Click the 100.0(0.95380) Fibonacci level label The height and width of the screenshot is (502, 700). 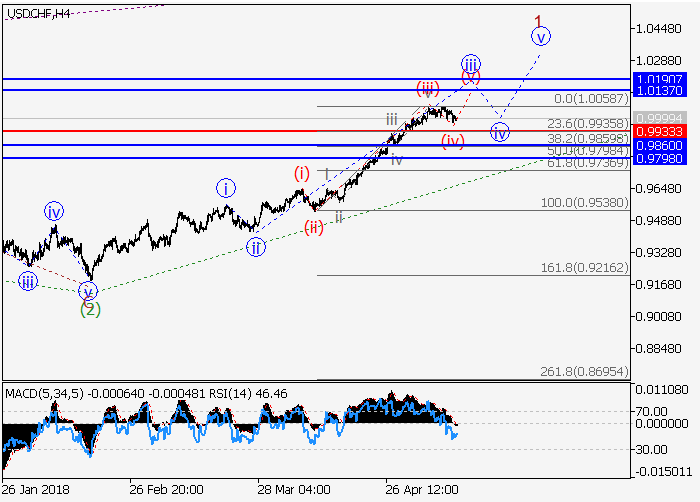584,202
